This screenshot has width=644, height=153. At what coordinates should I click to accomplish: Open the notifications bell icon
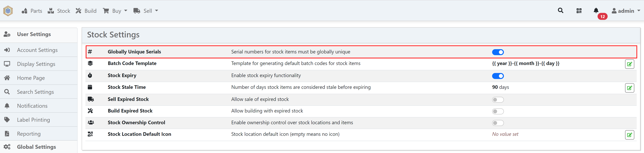pos(596,11)
